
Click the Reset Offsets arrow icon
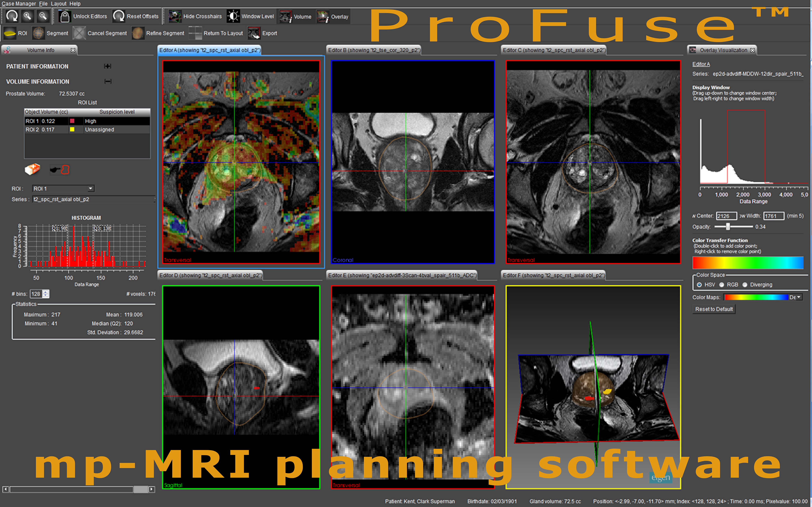pyautogui.click(x=118, y=16)
